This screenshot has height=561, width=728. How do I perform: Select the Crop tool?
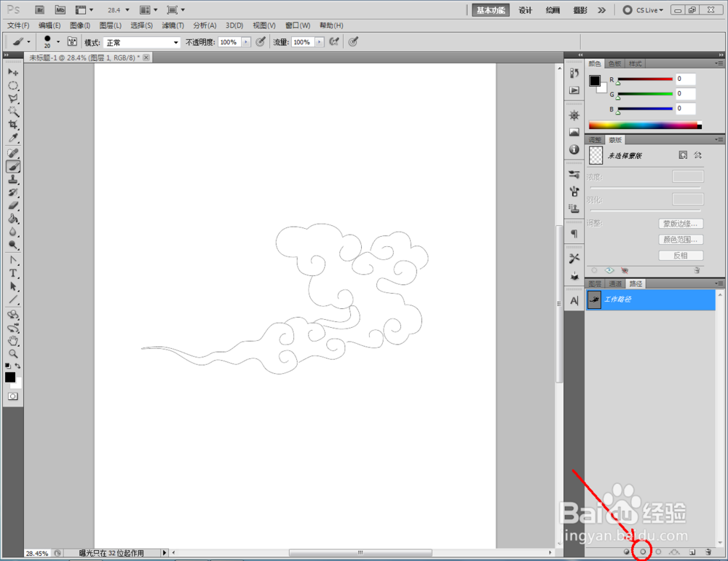(13, 125)
